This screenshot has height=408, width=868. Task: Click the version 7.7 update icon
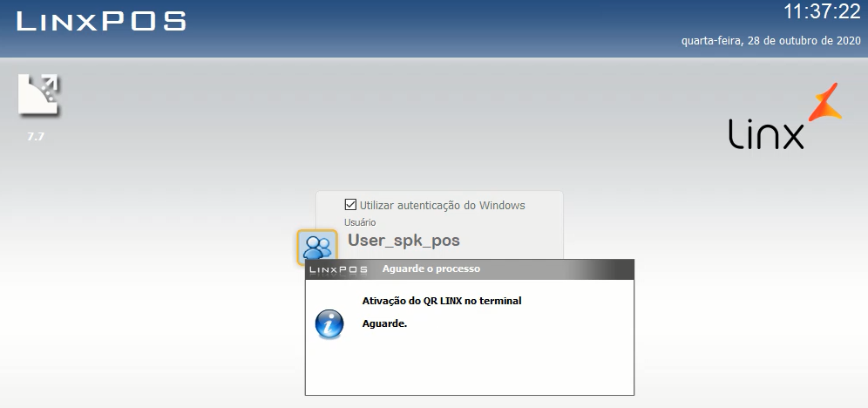pos(38,95)
